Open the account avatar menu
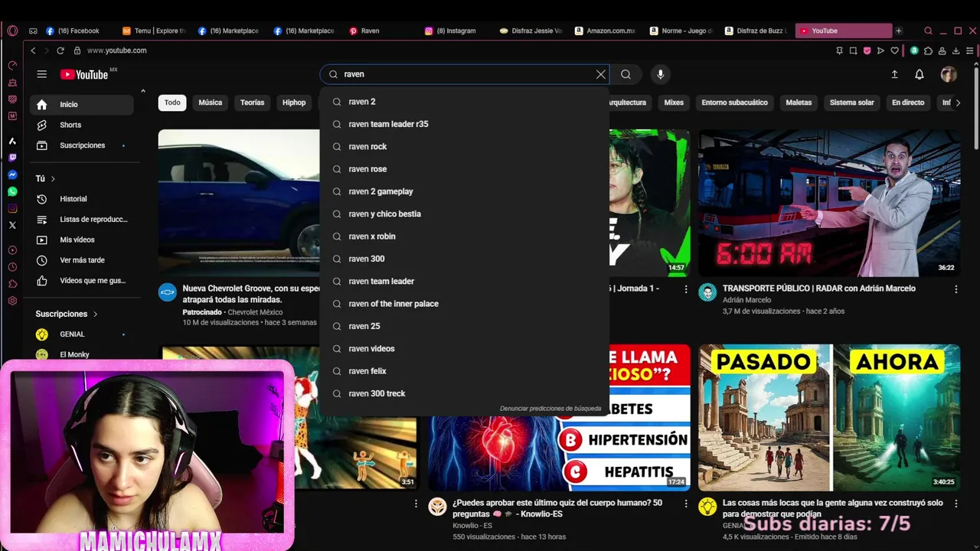Viewport: 980px width, 551px height. tap(949, 74)
